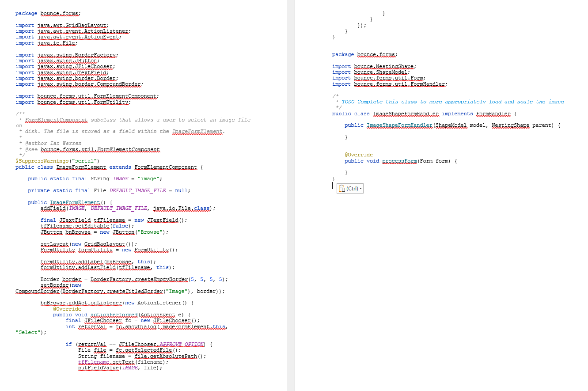
Task: Select the processForm method name
Action: point(399,161)
